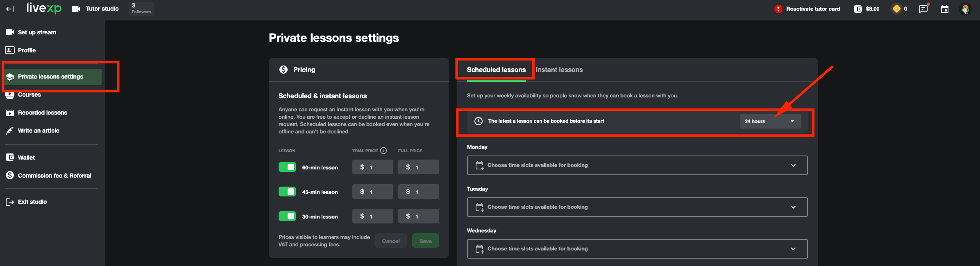Click the 3 Followers counter
This screenshot has width=980, height=266.
(141, 8)
